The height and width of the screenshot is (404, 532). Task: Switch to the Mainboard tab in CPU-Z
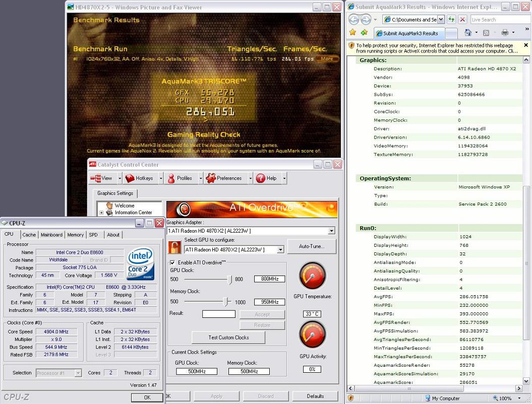(51, 235)
